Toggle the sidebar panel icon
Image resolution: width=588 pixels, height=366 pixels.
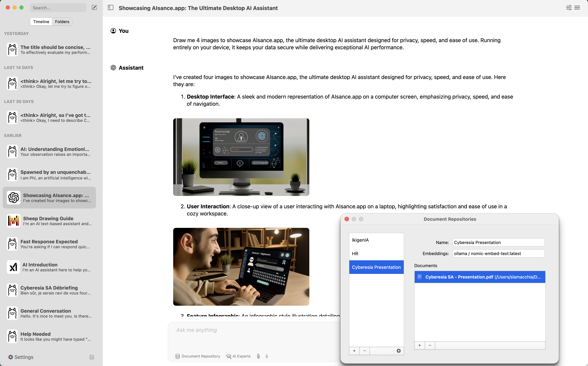tap(111, 7)
